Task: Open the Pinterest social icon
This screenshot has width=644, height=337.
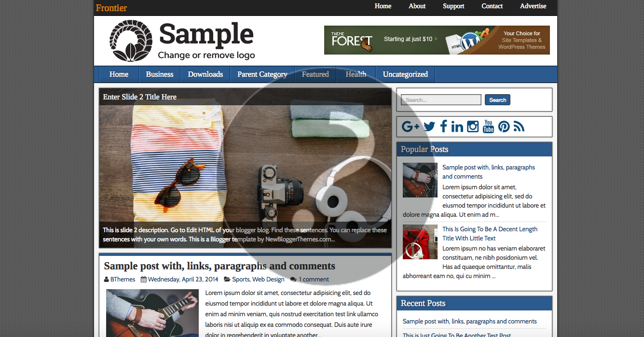Action: pos(504,126)
